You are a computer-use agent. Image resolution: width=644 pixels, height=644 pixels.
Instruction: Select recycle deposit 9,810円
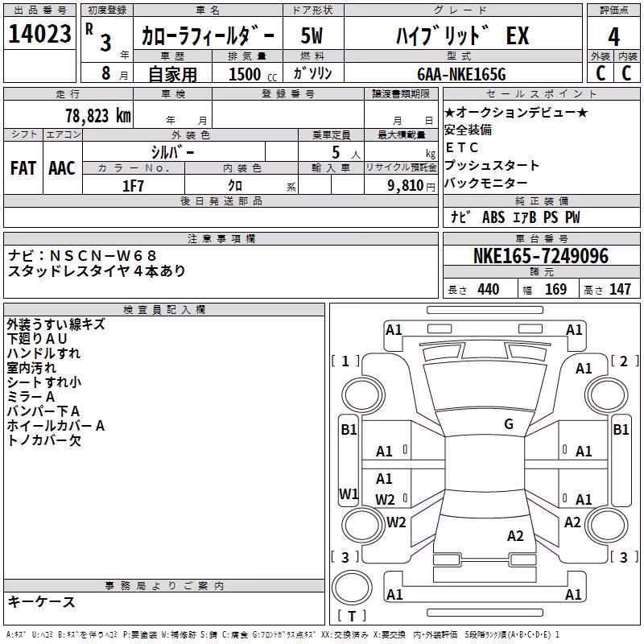pyautogui.click(x=411, y=186)
